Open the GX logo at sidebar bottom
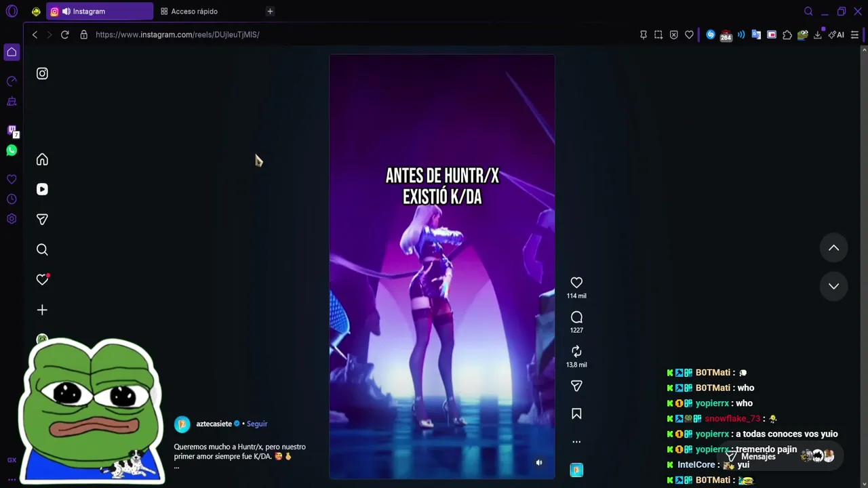 coord(12,460)
